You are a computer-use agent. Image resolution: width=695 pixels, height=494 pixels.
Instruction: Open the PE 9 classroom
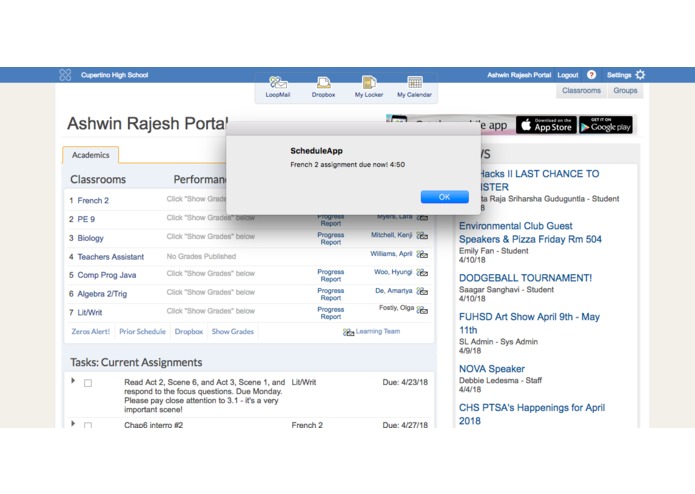pos(86,219)
